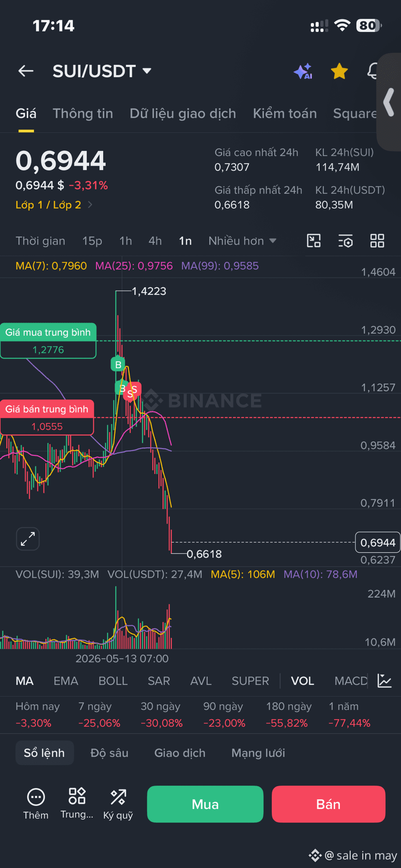The width and height of the screenshot is (401, 868).
Task: Switch to the Độ sâu tab
Action: [109, 753]
